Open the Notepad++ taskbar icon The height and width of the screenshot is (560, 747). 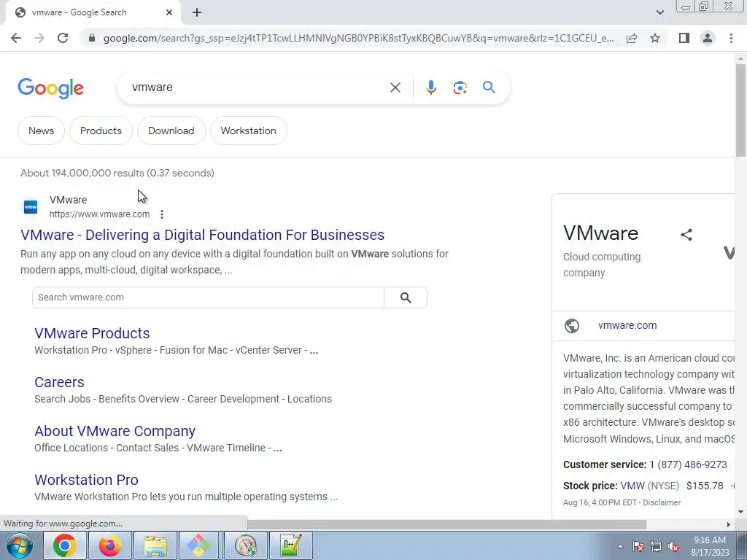pos(291,545)
